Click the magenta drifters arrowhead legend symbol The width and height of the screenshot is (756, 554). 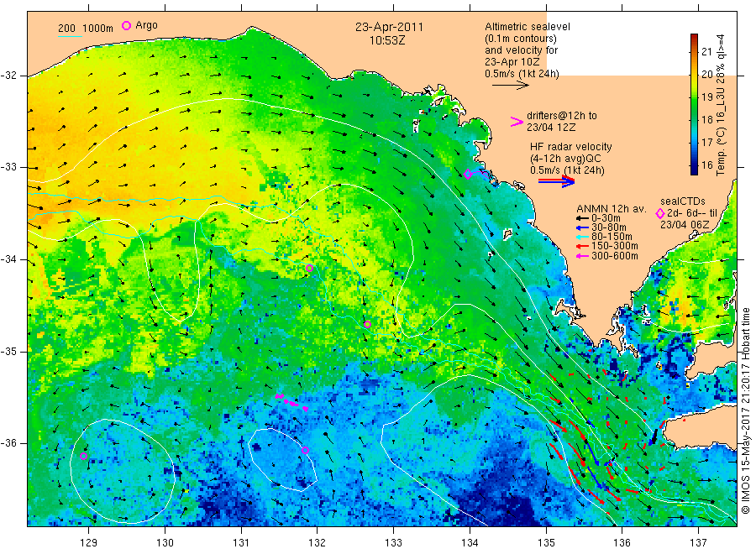point(517,122)
